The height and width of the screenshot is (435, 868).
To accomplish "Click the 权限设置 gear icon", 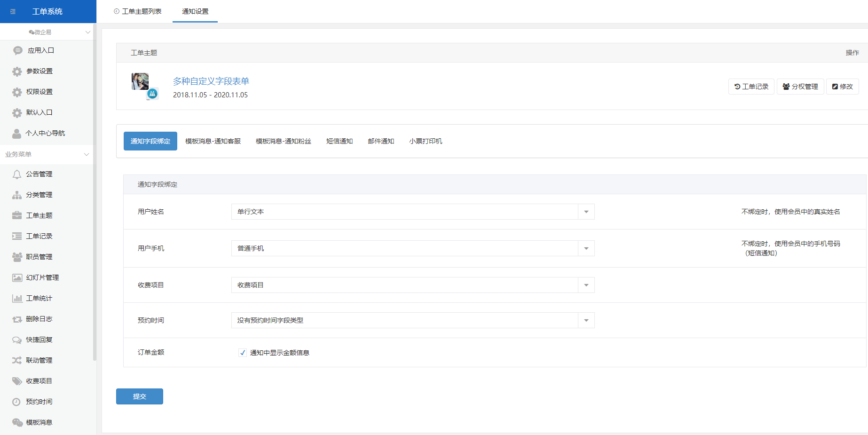I will click(17, 92).
